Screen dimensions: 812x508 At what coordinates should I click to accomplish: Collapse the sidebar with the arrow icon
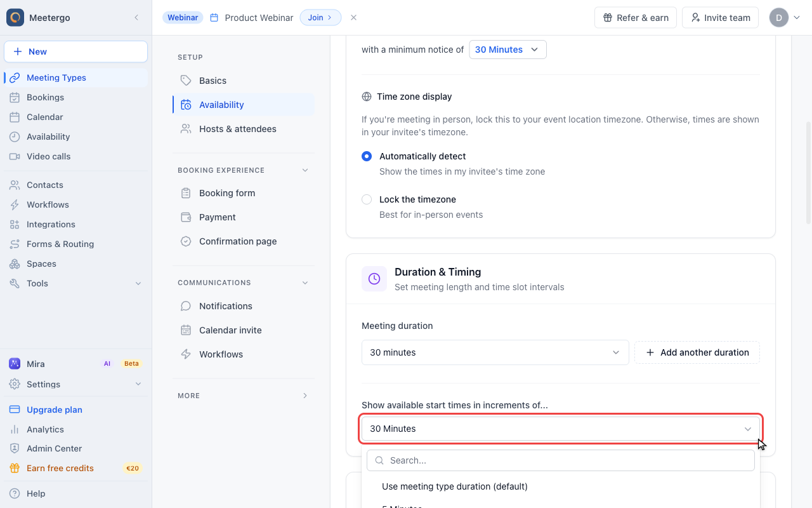click(x=136, y=18)
